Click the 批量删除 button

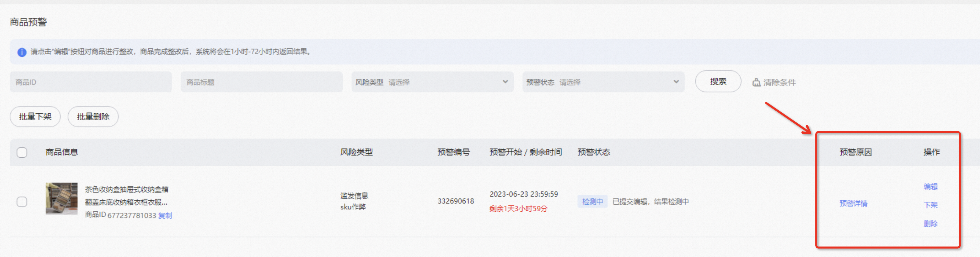point(93,116)
